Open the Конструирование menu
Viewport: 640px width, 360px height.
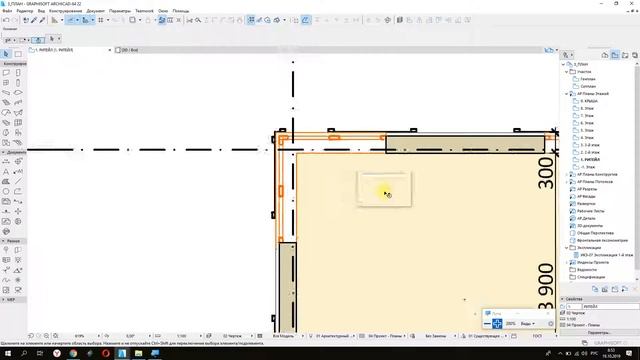pos(65,11)
